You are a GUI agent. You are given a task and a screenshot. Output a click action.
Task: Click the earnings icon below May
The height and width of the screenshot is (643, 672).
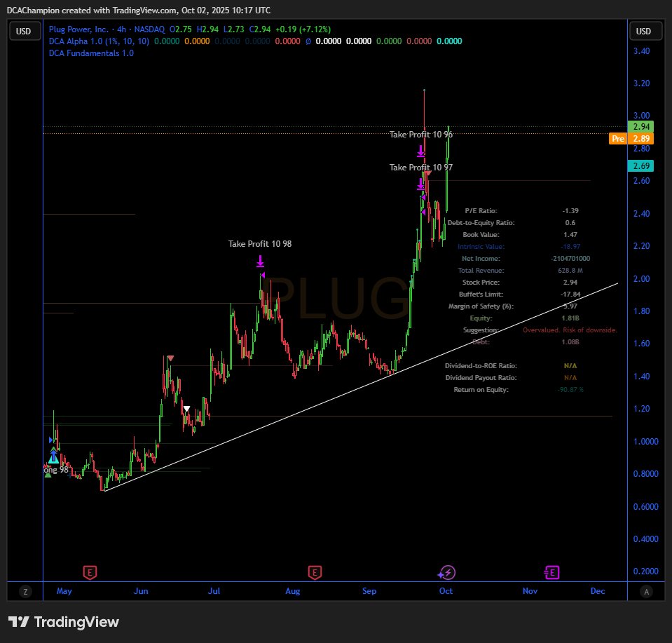90,572
